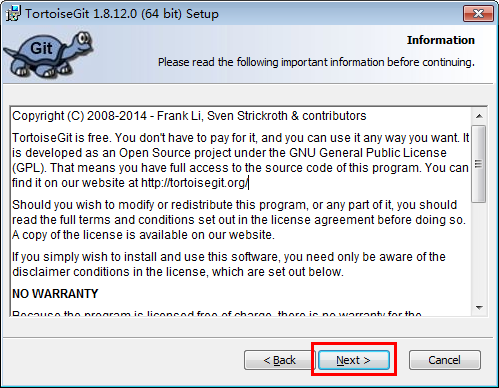Click the scrollbar track below the thumb
The image size is (499, 388).
coord(479,251)
